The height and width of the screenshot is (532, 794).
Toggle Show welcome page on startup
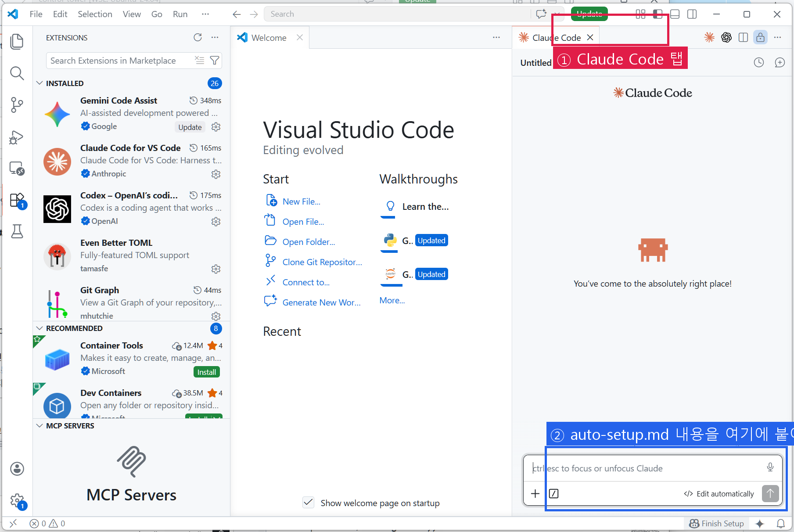(x=309, y=503)
